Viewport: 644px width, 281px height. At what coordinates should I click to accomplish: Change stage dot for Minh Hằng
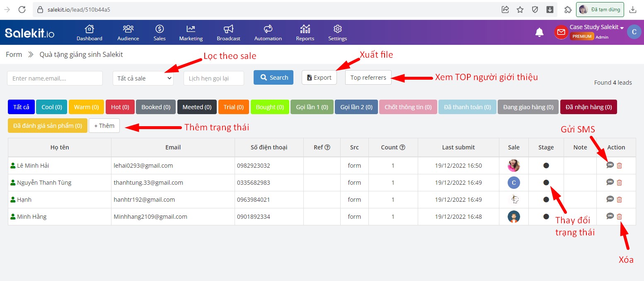click(546, 217)
